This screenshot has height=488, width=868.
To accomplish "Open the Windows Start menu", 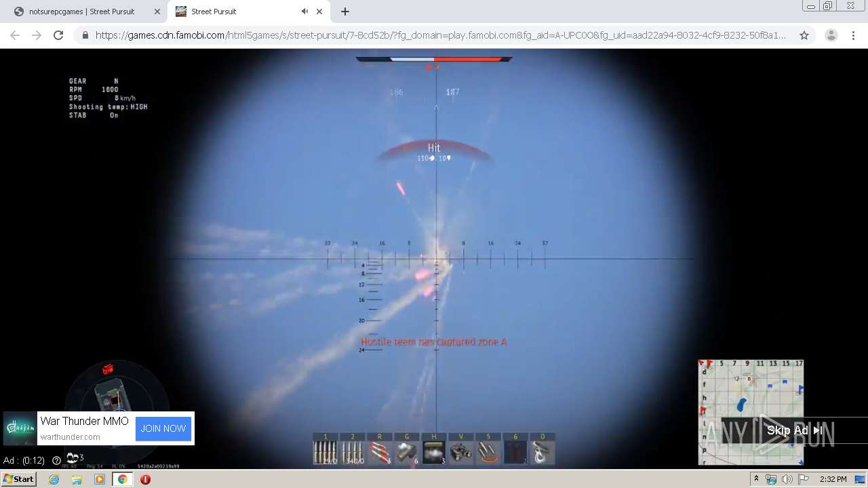I will point(19,479).
